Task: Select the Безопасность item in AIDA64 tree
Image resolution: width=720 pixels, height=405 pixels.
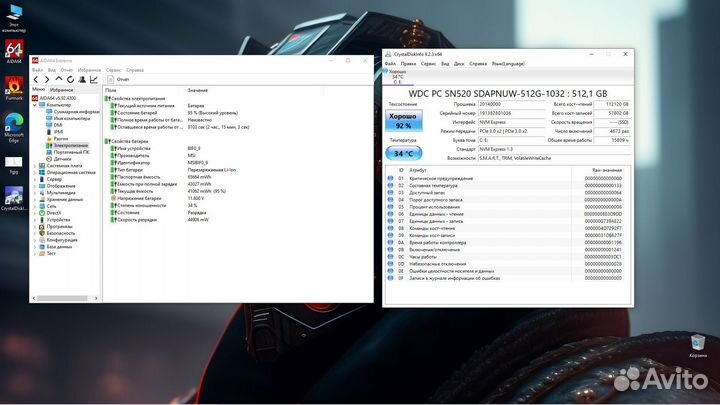Action: point(57,233)
